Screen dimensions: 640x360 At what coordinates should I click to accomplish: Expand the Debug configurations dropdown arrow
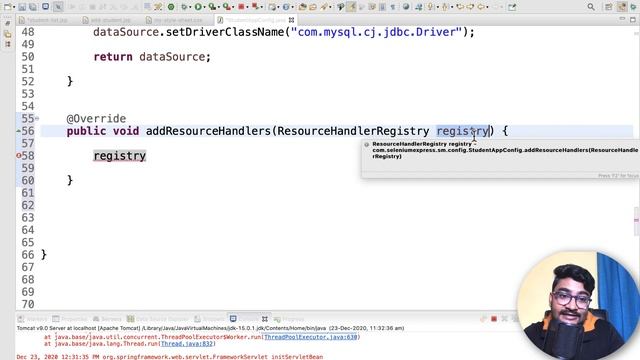pos(190,7)
